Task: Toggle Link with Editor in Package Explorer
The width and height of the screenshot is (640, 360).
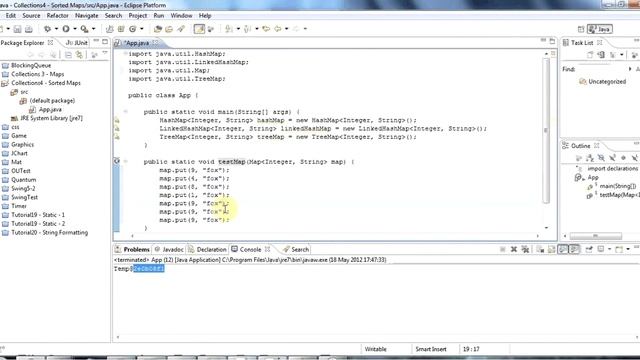Action: point(79,55)
